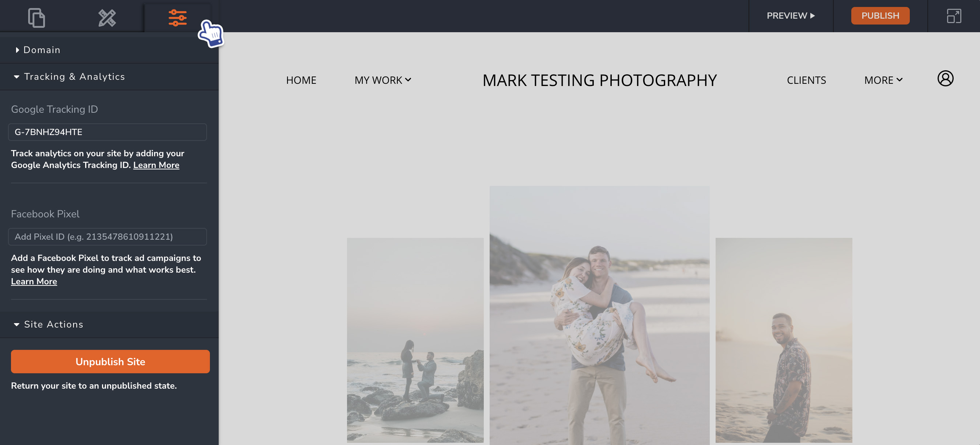The height and width of the screenshot is (445, 980).
Task: Click the HOME navigation menu item
Action: tap(301, 79)
